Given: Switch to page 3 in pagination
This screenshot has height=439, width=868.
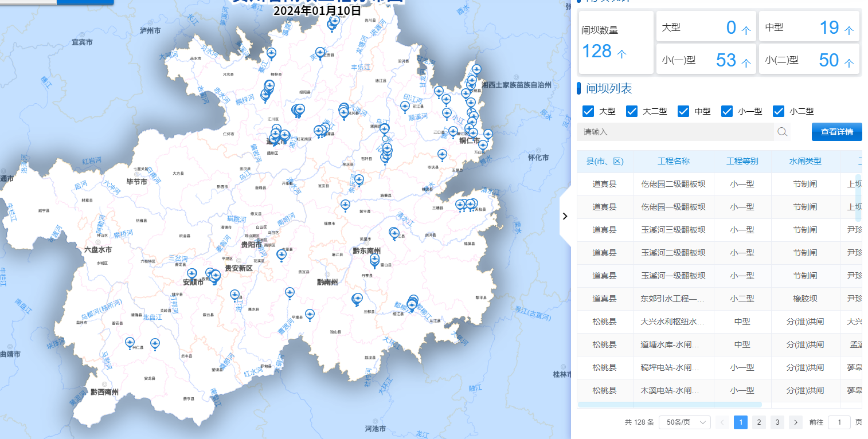Looking at the screenshot, I should click(777, 422).
